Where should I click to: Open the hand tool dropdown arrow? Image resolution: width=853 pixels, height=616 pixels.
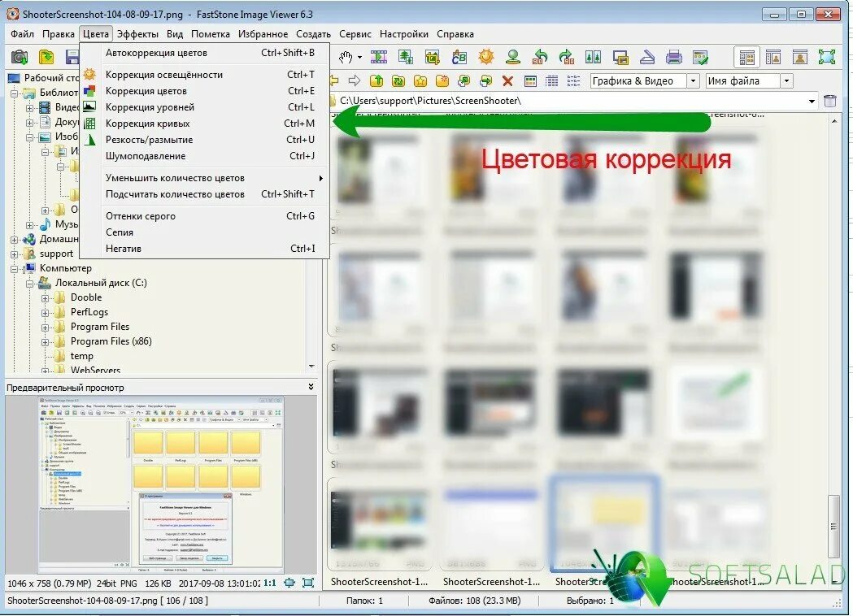click(x=359, y=57)
